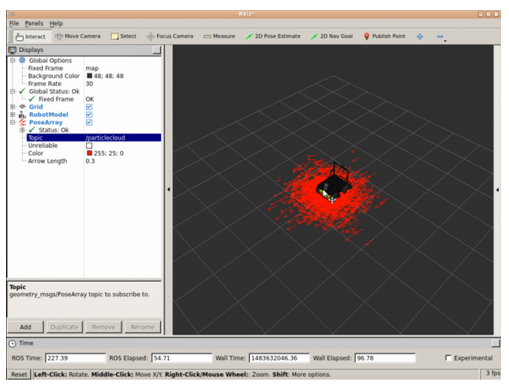Screen dimensions: 509x387
Task: Tick the Experimental checkbox in Time panel
Action: coord(448,358)
